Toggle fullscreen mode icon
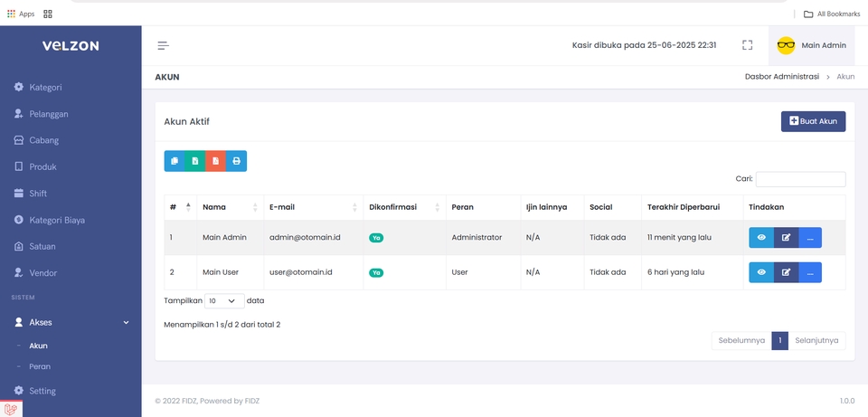 point(748,45)
